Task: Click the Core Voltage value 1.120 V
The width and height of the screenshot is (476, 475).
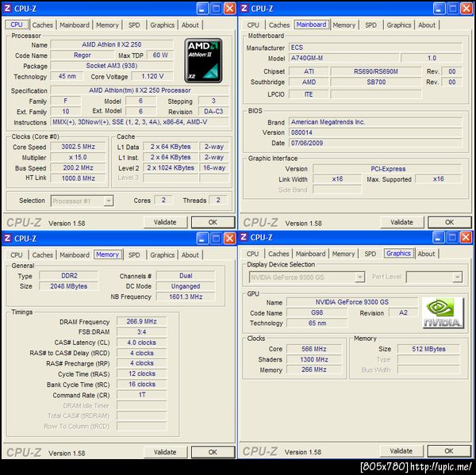Action: pos(152,76)
